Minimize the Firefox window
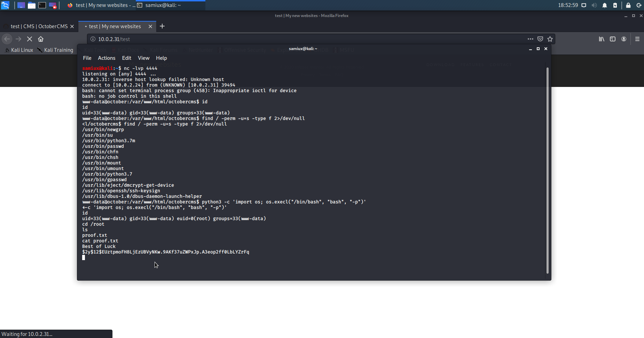Screen dimensions: 644x338 (x=626, y=16)
